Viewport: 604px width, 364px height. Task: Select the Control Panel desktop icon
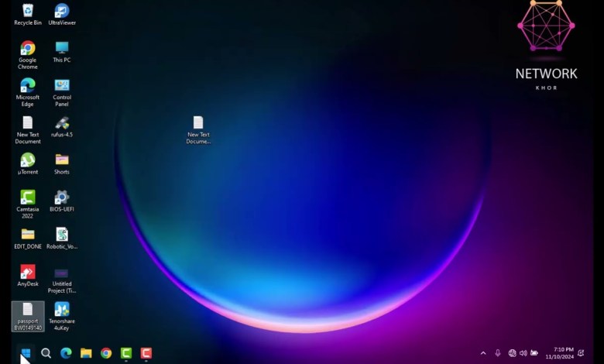(x=62, y=92)
